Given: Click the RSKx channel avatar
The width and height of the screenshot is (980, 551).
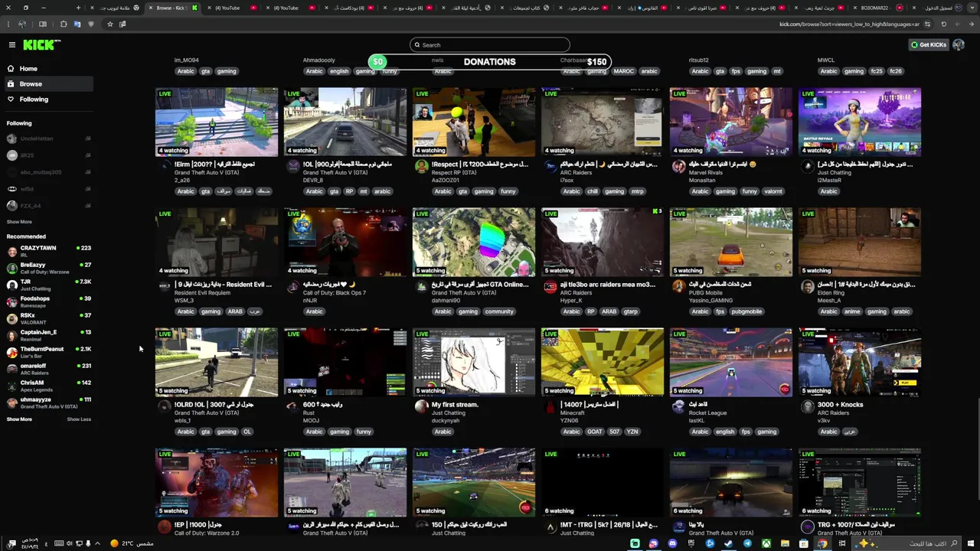Looking at the screenshot, I should coord(11,318).
